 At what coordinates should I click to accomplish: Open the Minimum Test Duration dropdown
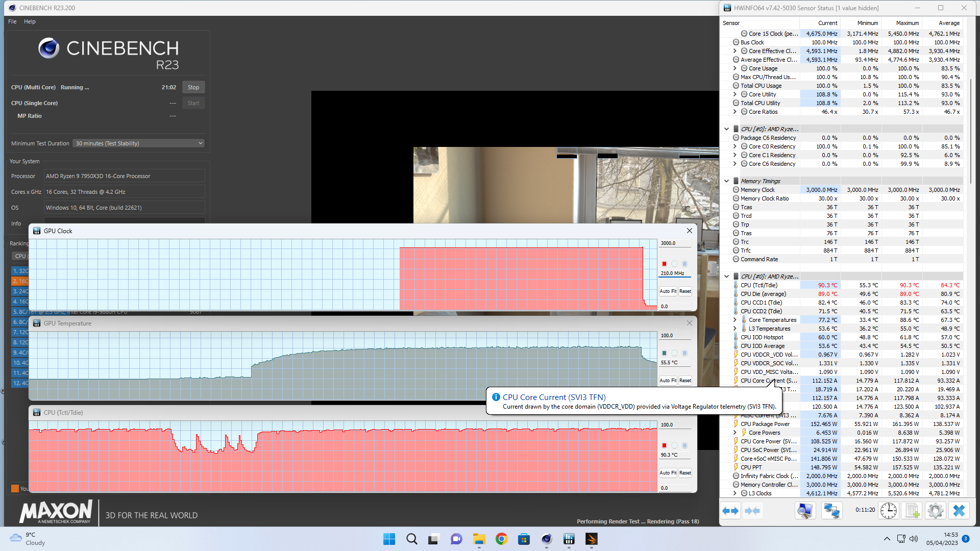tap(138, 143)
